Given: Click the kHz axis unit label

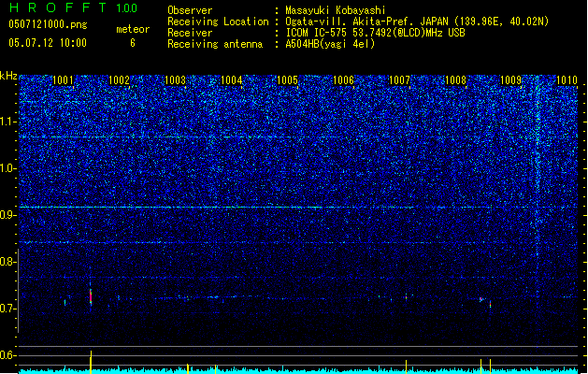Looking at the screenshot, I should tap(8, 76).
